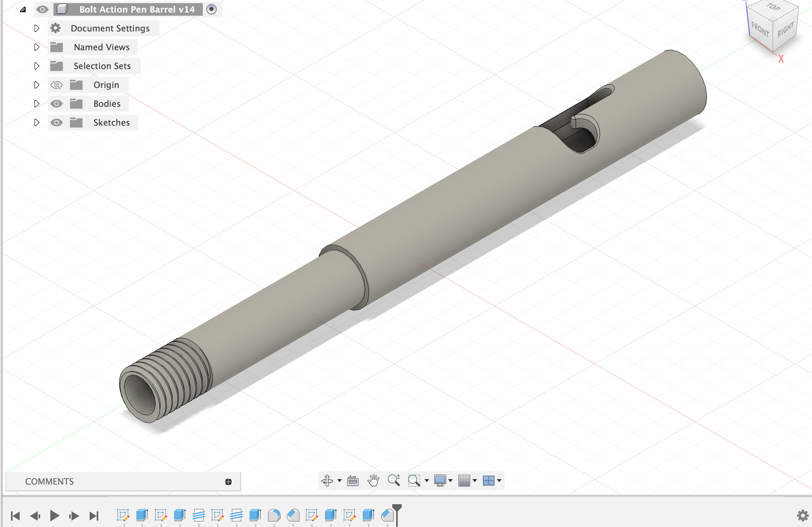The image size is (812, 527).
Task: Select 'Bolt Action Pen Barrel v14' label
Action: tap(137, 9)
